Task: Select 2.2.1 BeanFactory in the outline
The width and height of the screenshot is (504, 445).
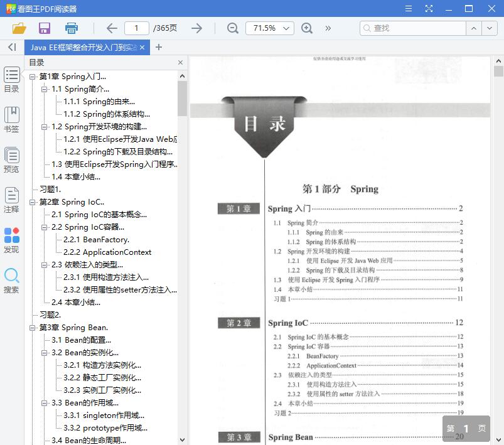Action: point(97,240)
